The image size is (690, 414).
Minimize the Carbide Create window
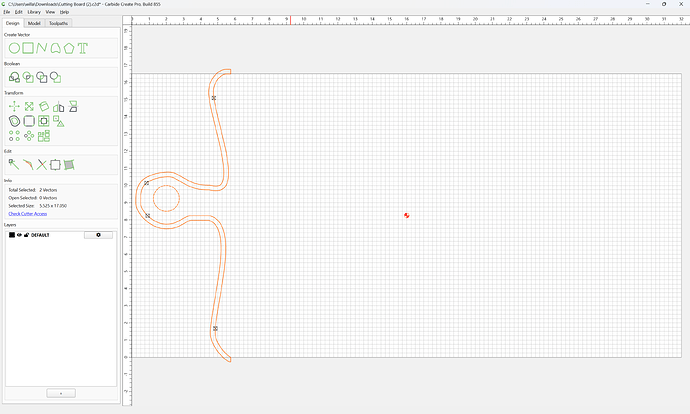647,4
